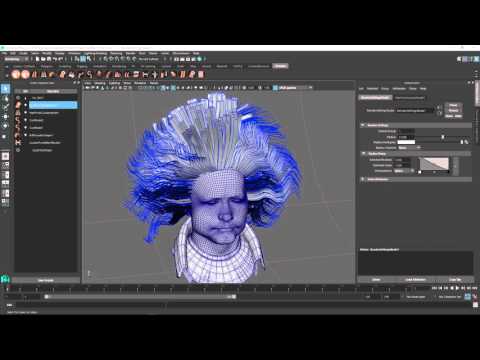The height and width of the screenshot is (360, 480).
Task: Activate the Move tool in toolbox
Action: 5,117
